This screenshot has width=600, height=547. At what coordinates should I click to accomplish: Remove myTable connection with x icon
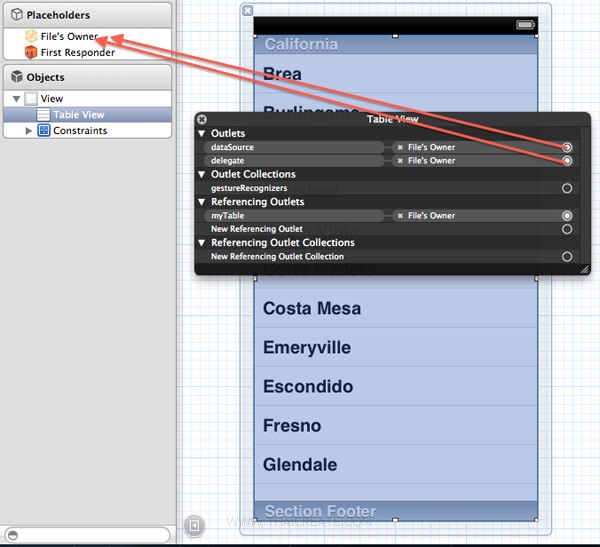coord(400,216)
